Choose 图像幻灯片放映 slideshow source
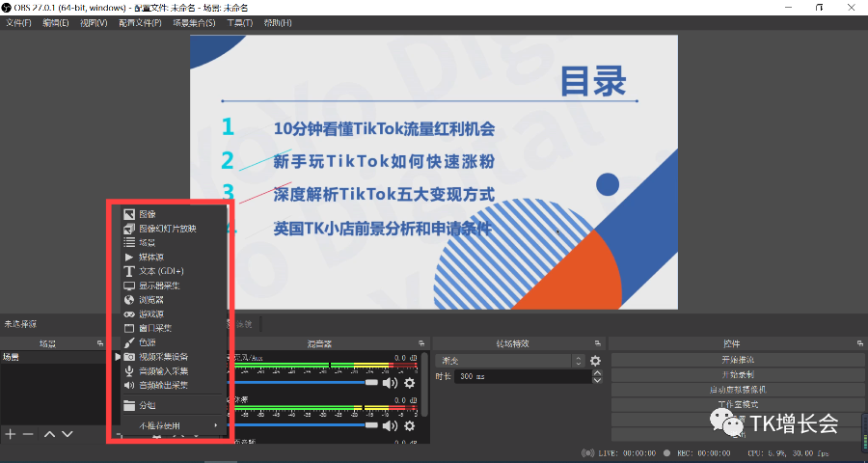Viewport: 868px width, 463px height. click(173, 229)
